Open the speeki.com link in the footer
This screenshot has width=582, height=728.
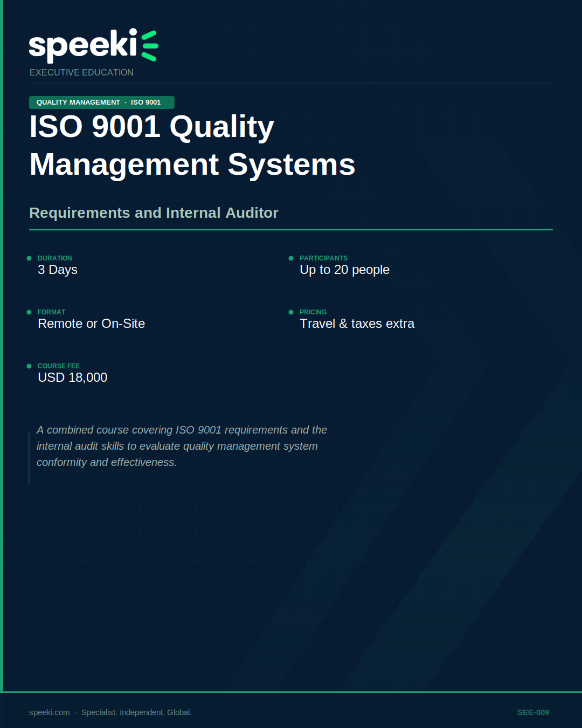(48, 712)
